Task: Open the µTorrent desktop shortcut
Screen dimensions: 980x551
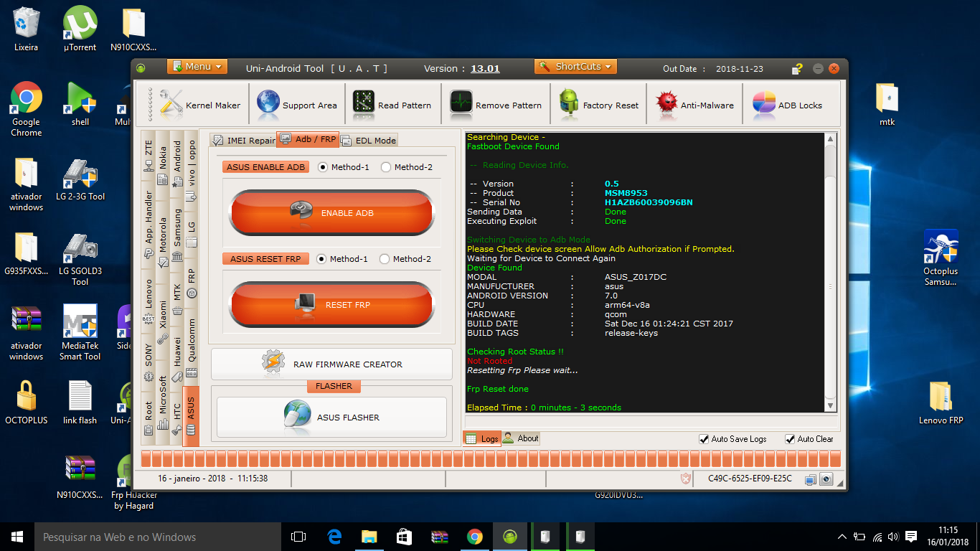Action: tap(80, 29)
